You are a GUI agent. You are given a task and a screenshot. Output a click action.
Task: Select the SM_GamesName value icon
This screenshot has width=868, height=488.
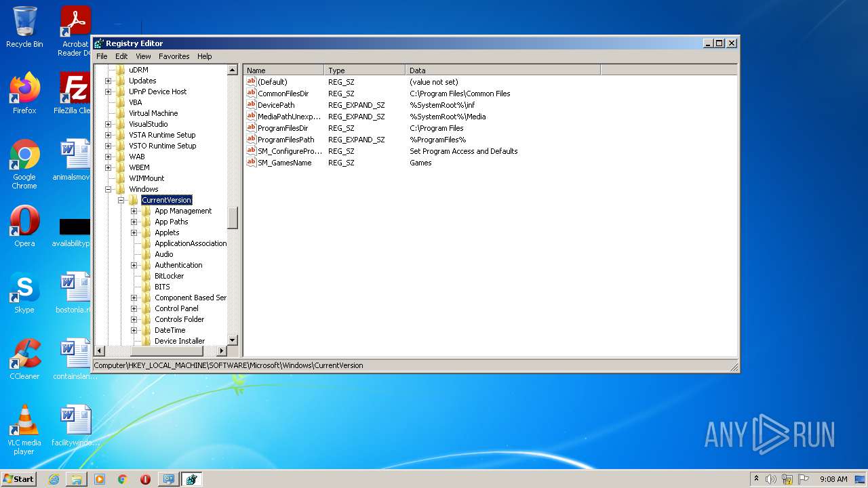coord(251,163)
